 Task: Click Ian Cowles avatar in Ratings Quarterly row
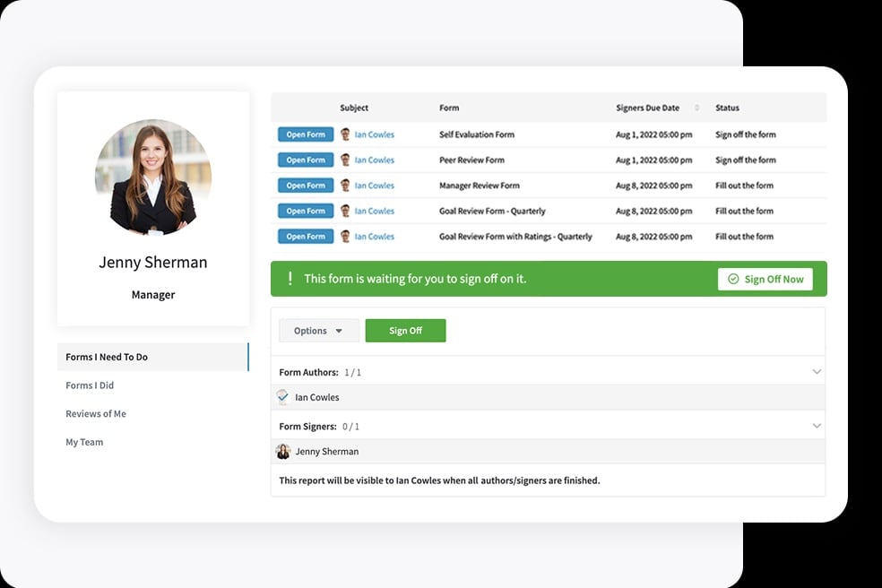pyautogui.click(x=345, y=236)
